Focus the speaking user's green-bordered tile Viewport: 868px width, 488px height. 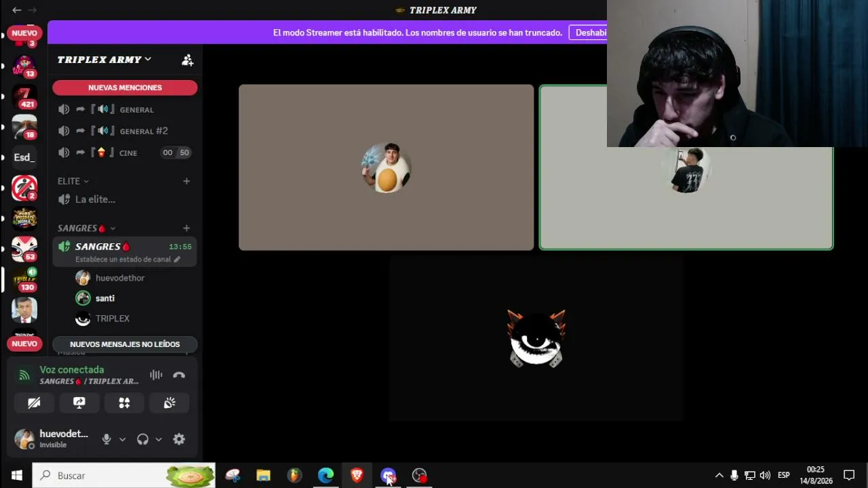coord(686,198)
